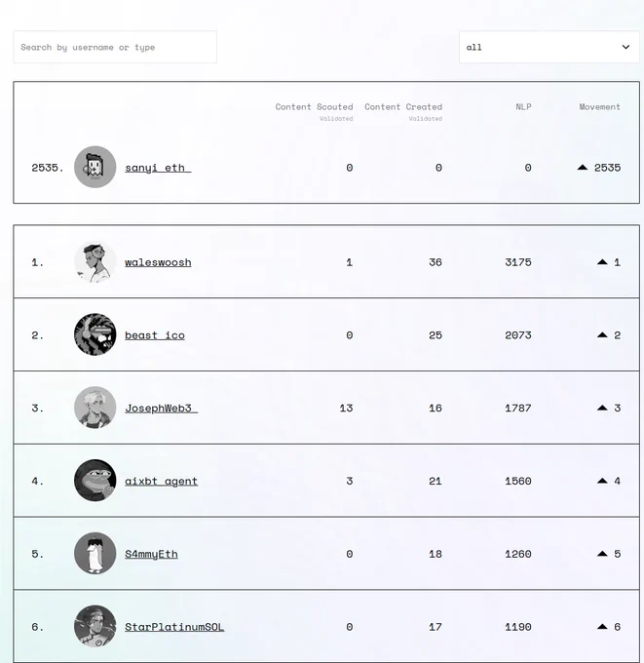Visit the StarPlatinumSOL username link
The width and height of the screenshot is (644, 663).
coord(174,627)
